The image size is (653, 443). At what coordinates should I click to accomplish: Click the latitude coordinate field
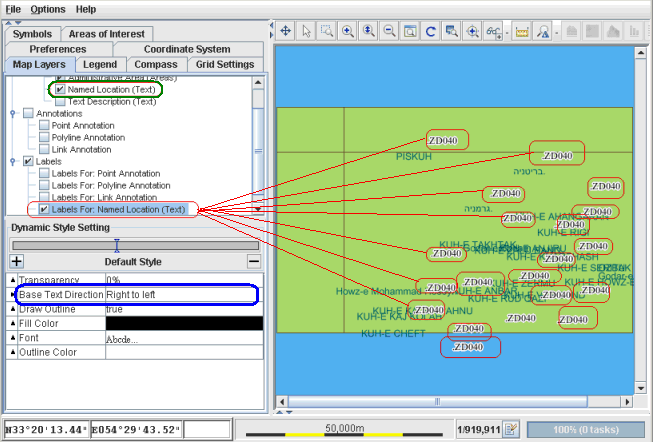coord(45,428)
